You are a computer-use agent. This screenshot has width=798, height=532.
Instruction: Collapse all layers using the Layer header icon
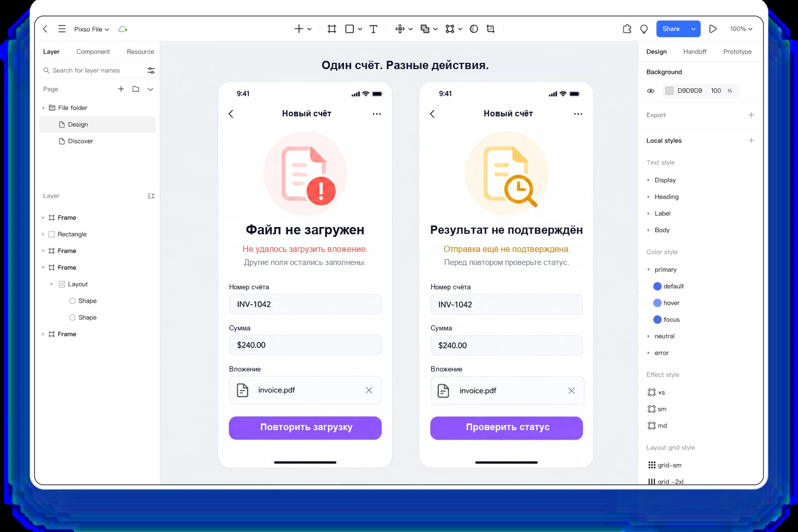151,196
